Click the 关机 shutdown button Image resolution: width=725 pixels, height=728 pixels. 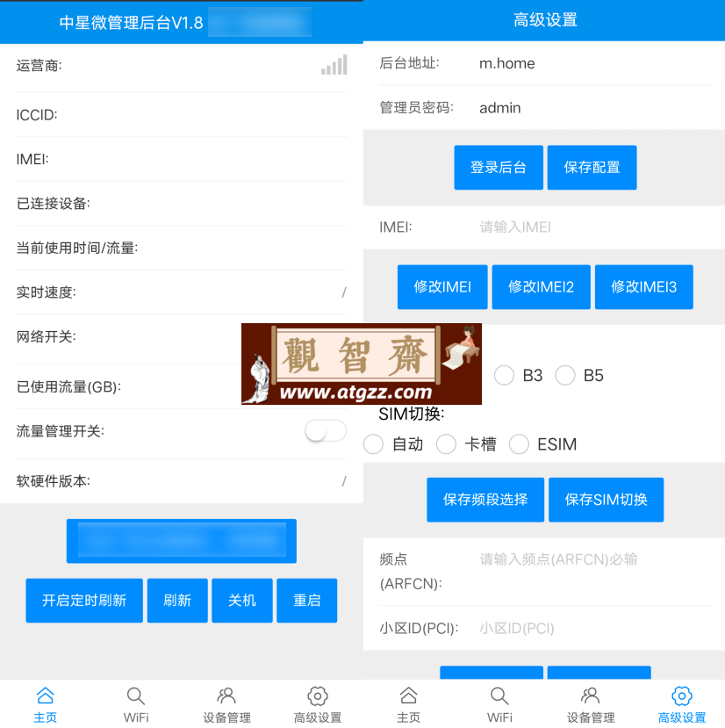242,601
